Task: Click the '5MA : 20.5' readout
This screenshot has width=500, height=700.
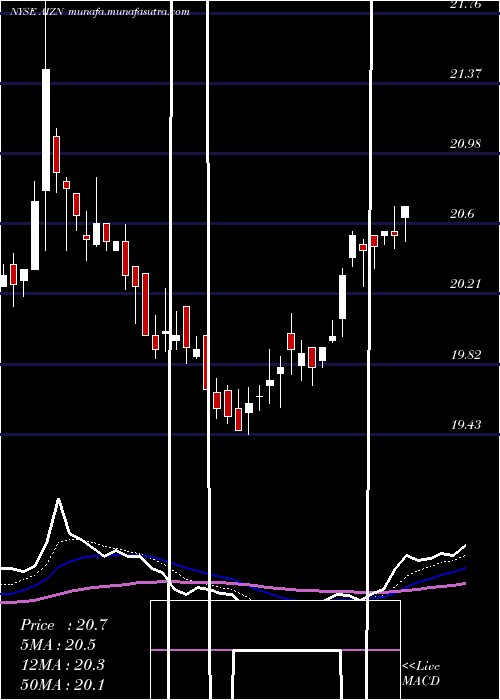Action: coord(58,645)
